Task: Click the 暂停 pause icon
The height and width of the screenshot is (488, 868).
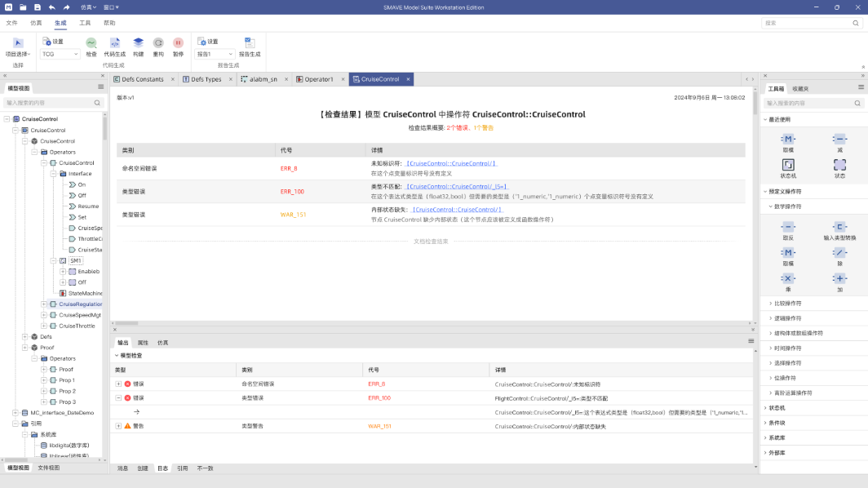Action: [x=178, y=42]
